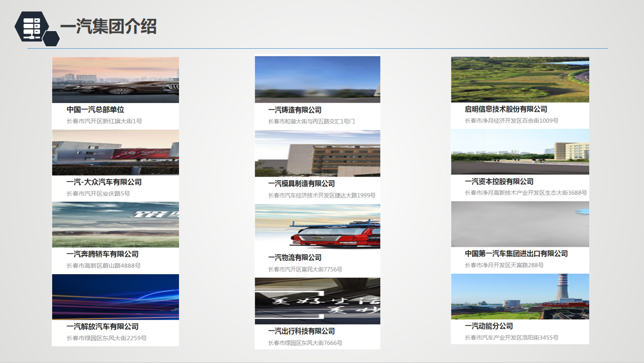Open the 中国一汽总部单位 car thumbnail
Viewport: 644px width, 363px height.
(115, 80)
